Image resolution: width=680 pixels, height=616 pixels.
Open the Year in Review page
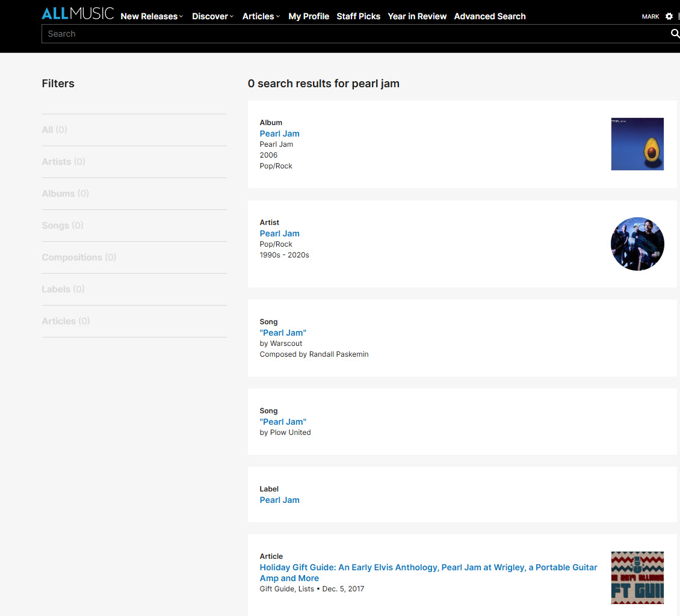tap(417, 16)
